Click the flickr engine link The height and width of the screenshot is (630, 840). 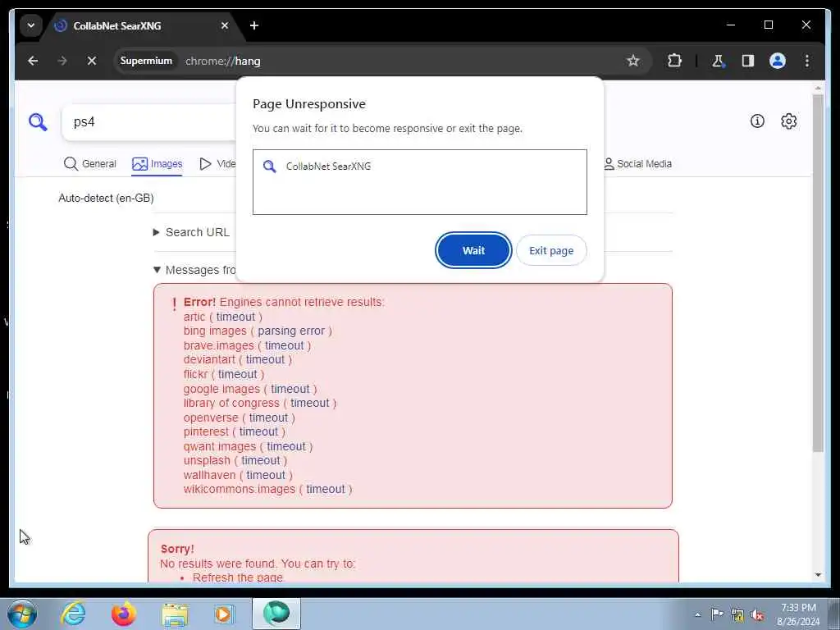click(195, 374)
